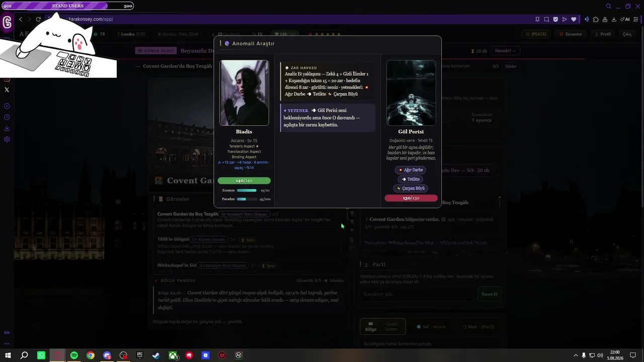
Task: Click the Göster button
Action: pyautogui.click(x=511, y=66)
